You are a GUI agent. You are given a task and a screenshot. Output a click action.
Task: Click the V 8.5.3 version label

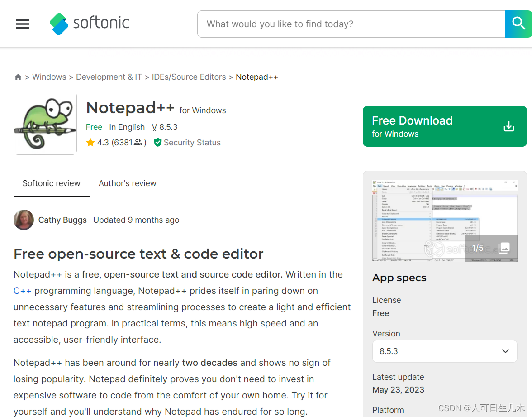[165, 127]
